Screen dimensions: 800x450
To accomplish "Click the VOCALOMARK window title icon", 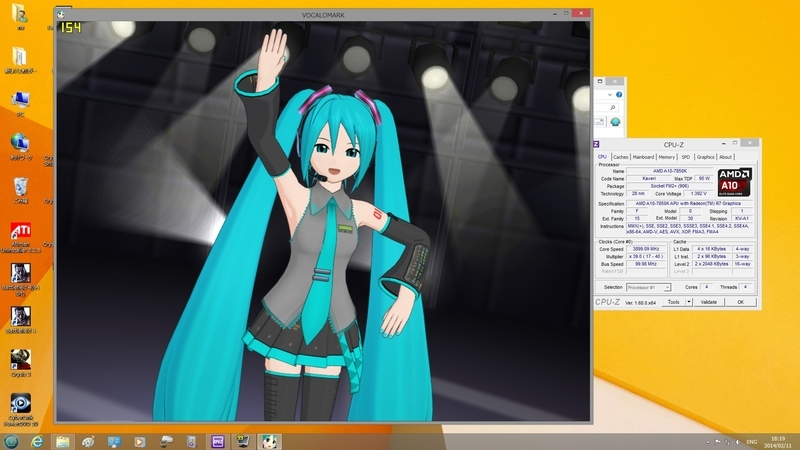I will (61, 15).
